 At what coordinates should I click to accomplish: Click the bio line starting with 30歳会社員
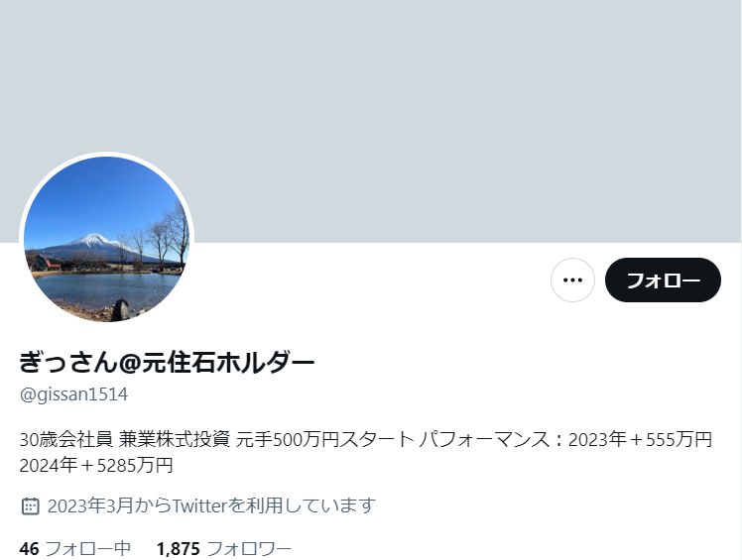point(366,439)
